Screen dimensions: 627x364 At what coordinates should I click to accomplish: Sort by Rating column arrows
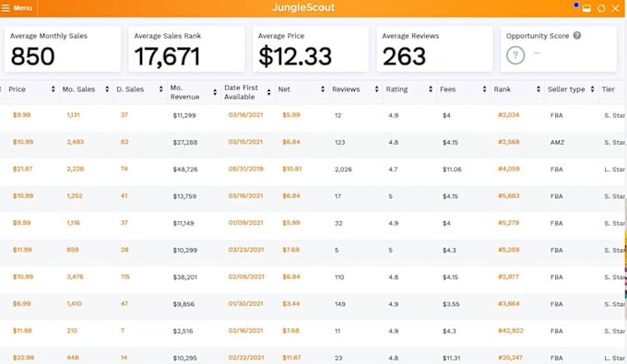(431, 89)
